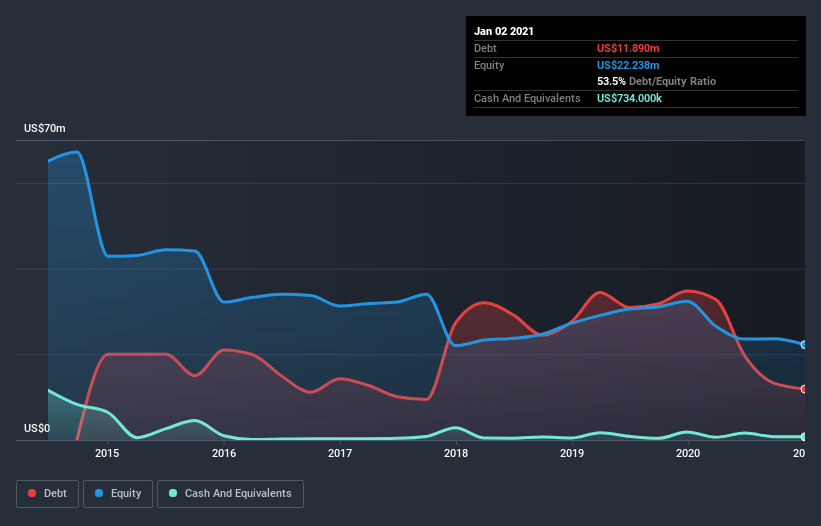Toggle the Debt series legend button
Viewport: 821px width, 526px height.
[47, 494]
